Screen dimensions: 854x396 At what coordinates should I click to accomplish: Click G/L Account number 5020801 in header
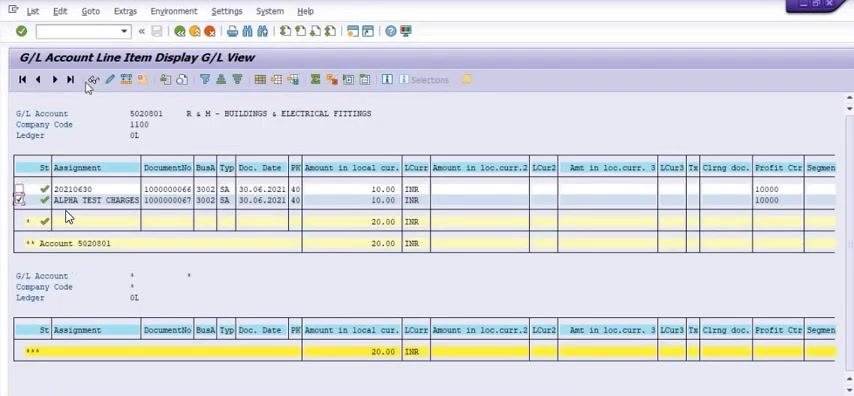pos(146,114)
